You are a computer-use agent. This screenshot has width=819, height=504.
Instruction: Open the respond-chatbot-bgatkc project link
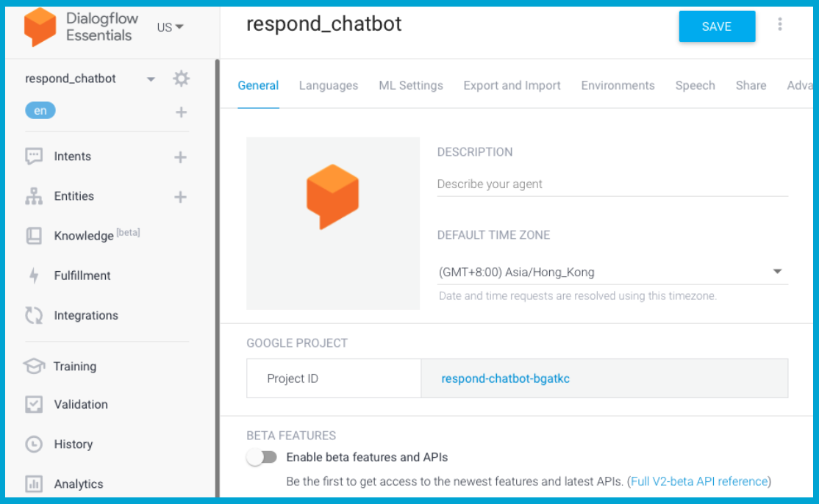[x=506, y=379]
